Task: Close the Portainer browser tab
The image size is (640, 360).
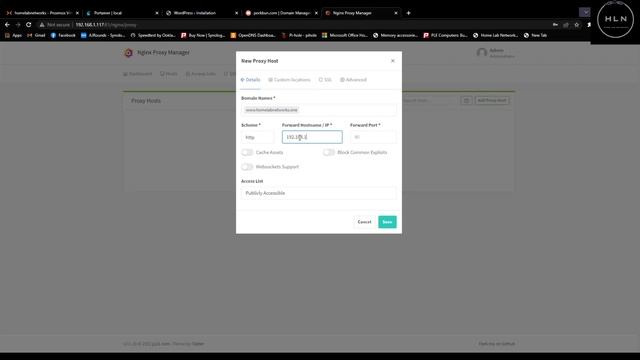Action: [x=157, y=13]
